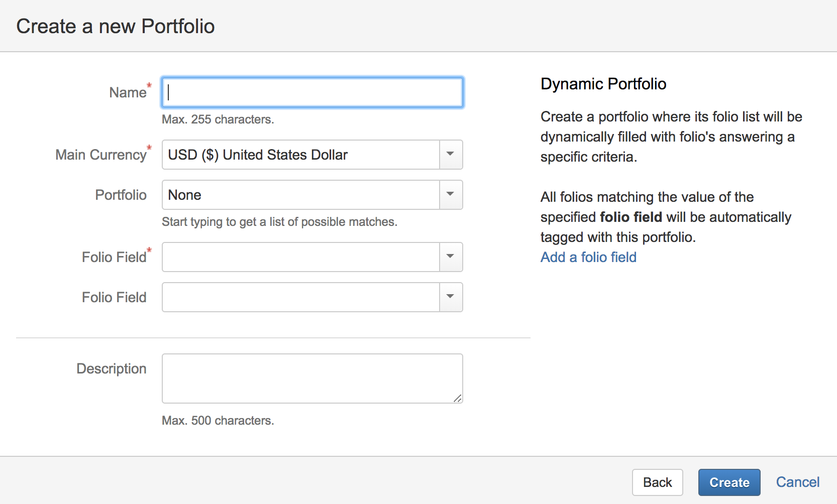
Task: Click the Description label
Action: coord(111,369)
